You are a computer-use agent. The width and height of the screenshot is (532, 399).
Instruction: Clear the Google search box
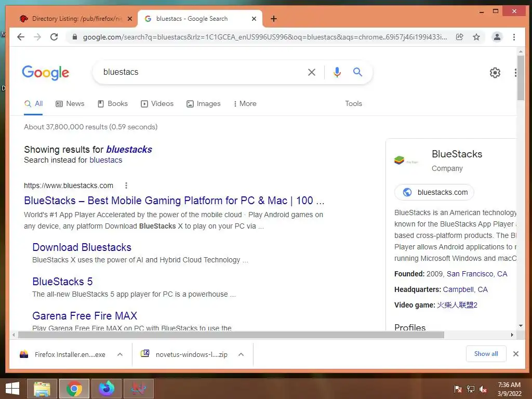pyautogui.click(x=312, y=72)
